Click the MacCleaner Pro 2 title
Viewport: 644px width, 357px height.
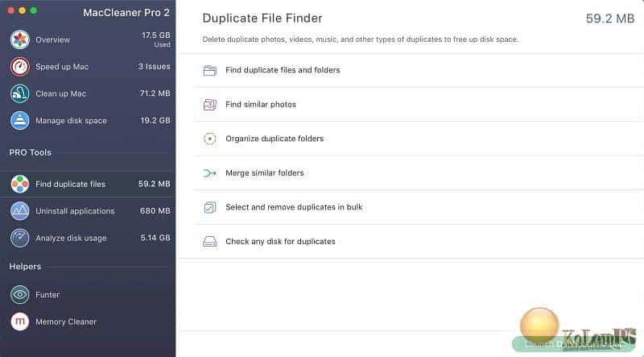(x=126, y=13)
